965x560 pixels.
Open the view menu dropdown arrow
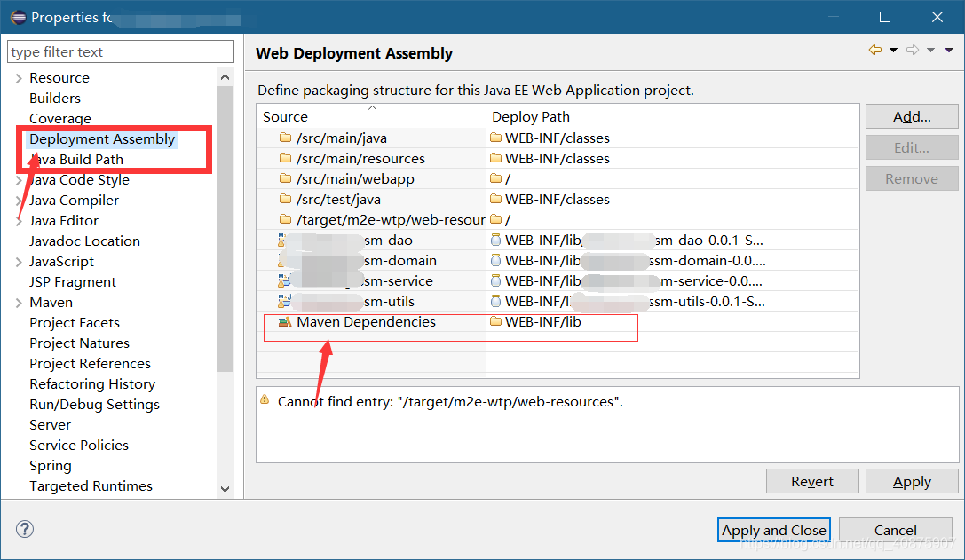[949, 50]
